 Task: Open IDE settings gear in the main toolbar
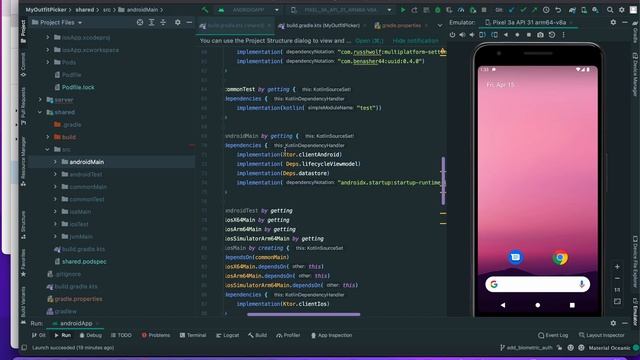(622, 10)
